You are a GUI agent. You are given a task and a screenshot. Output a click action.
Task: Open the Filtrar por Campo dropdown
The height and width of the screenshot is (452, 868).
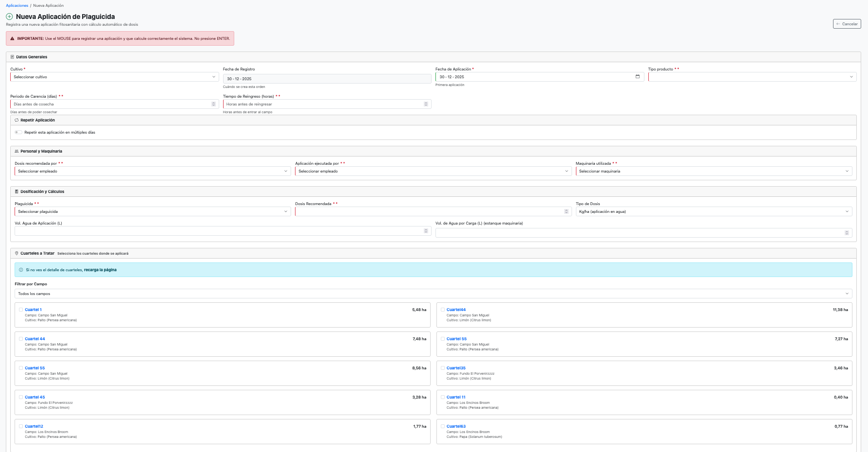(x=433, y=294)
